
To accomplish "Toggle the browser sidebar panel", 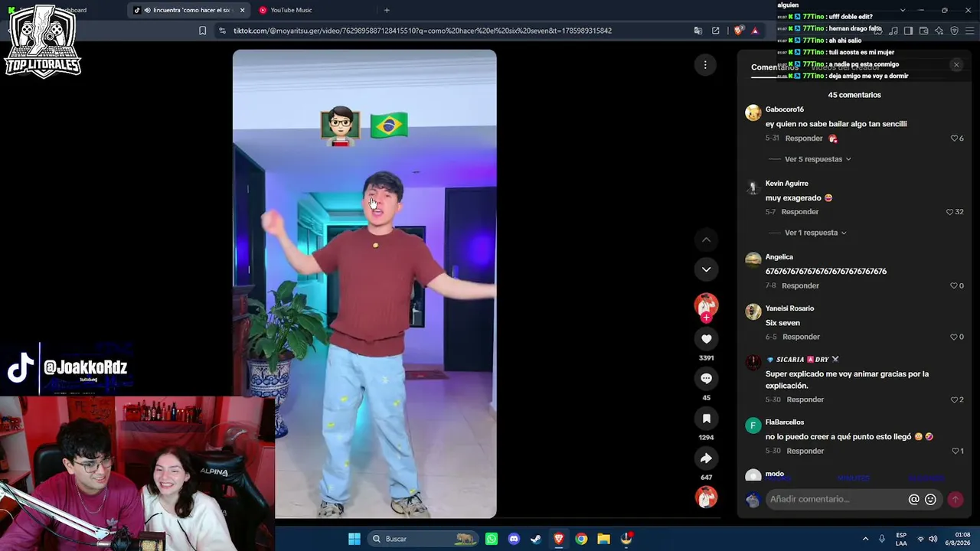I will point(908,31).
